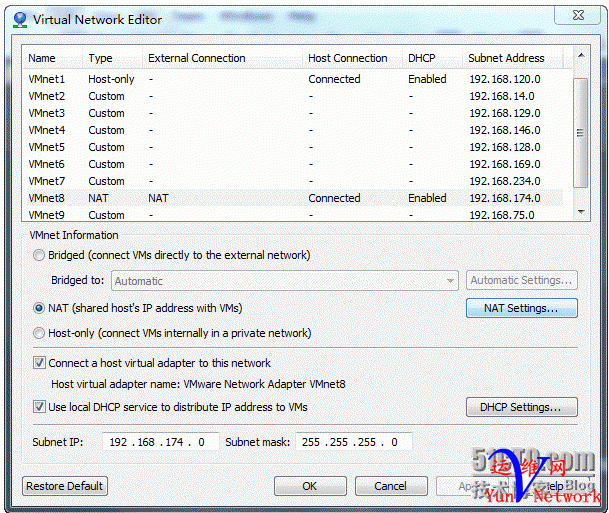Click the list scrollbar down arrow
Image resolution: width=609 pixels, height=513 pixels.
click(x=581, y=212)
